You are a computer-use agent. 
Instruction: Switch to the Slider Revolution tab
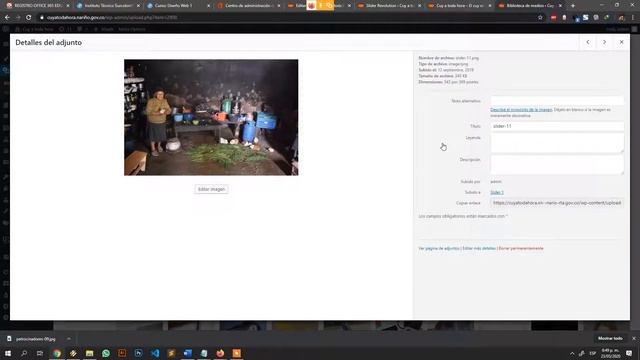coord(389,6)
